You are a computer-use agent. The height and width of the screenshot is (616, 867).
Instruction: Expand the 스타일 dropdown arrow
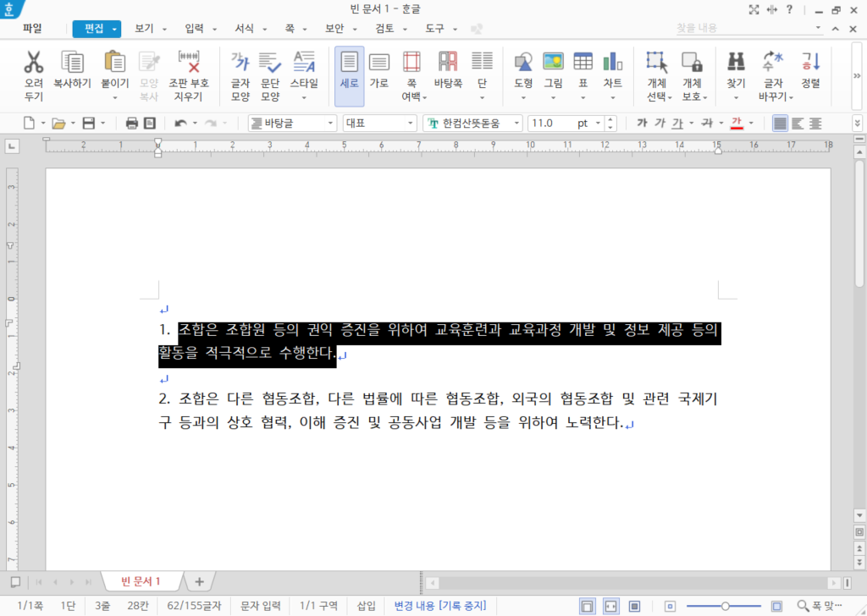(x=304, y=98)
